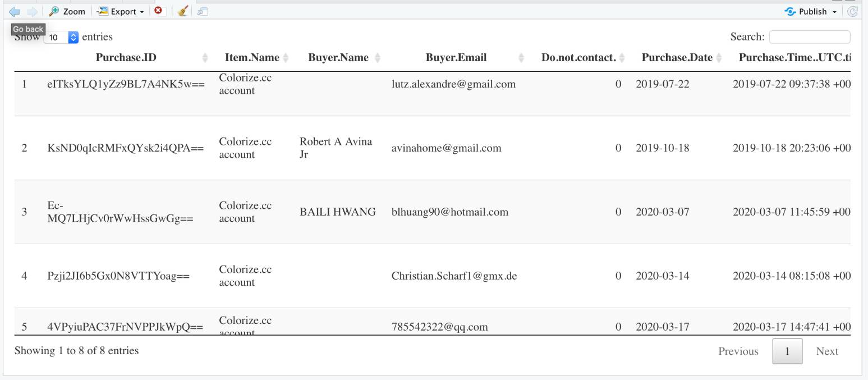Select purchase ID Ec-MQ7LHjCv0rWwHssGwGg==

[x=120, y=212]
